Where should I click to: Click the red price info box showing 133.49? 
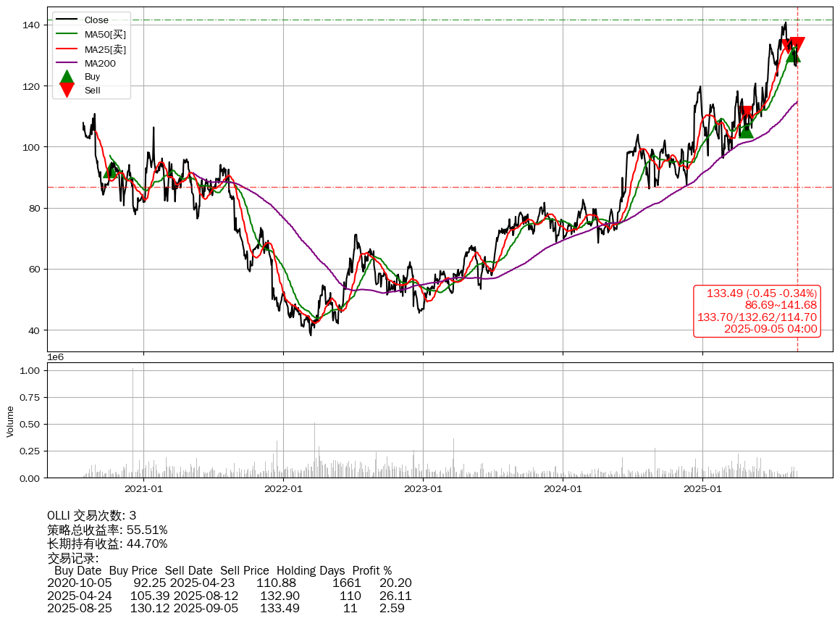click(x=757, y=311)
